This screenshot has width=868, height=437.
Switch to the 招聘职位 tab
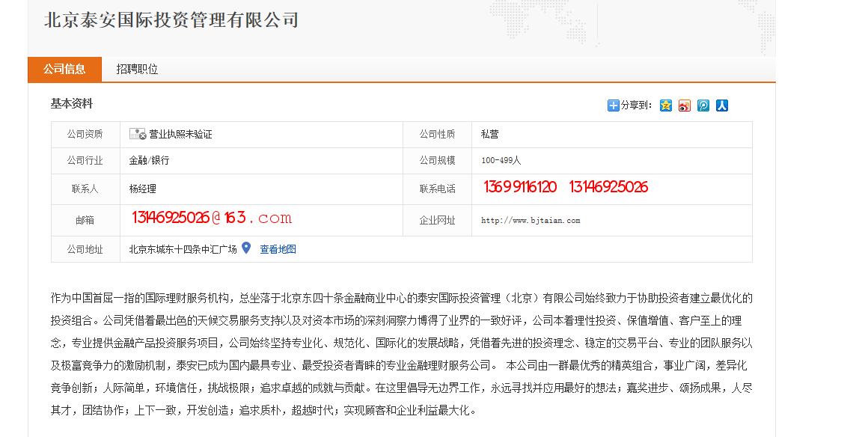tap(137, 70)
